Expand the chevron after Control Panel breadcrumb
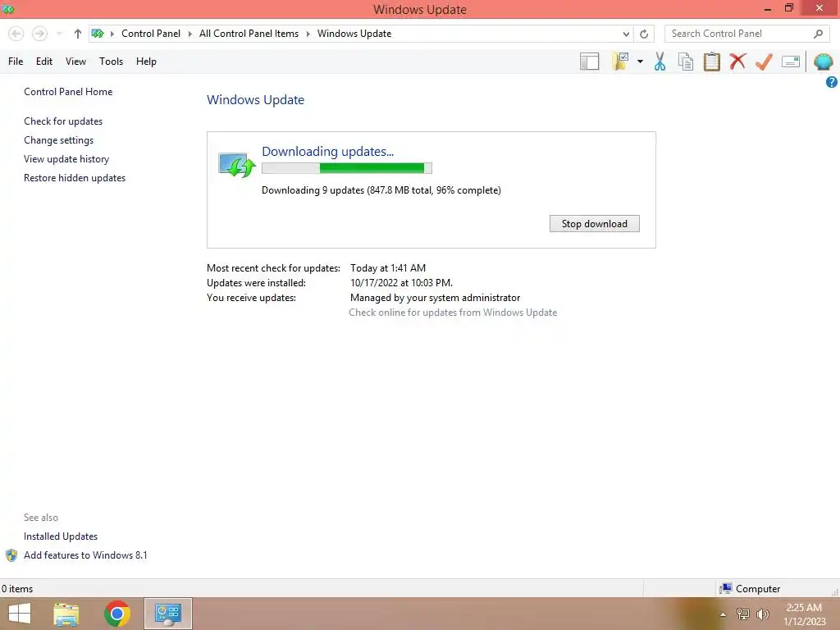 click(x=189, y=34)
